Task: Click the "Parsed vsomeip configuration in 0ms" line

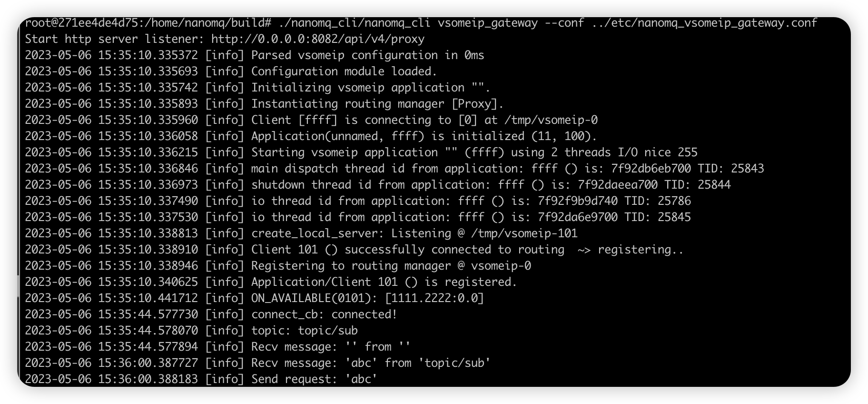Action: point(367,55)
